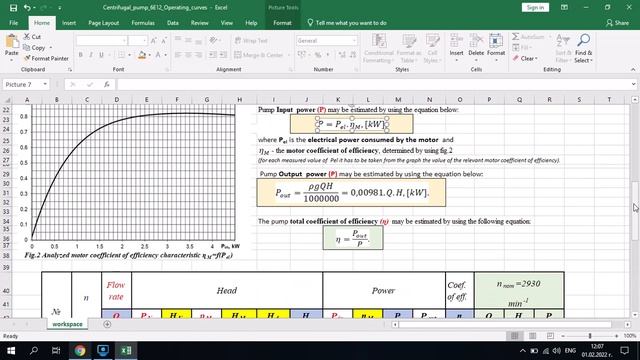Click Merge & Center
The width and height of the screenshot is (640, 360).
tap(259, 55)
